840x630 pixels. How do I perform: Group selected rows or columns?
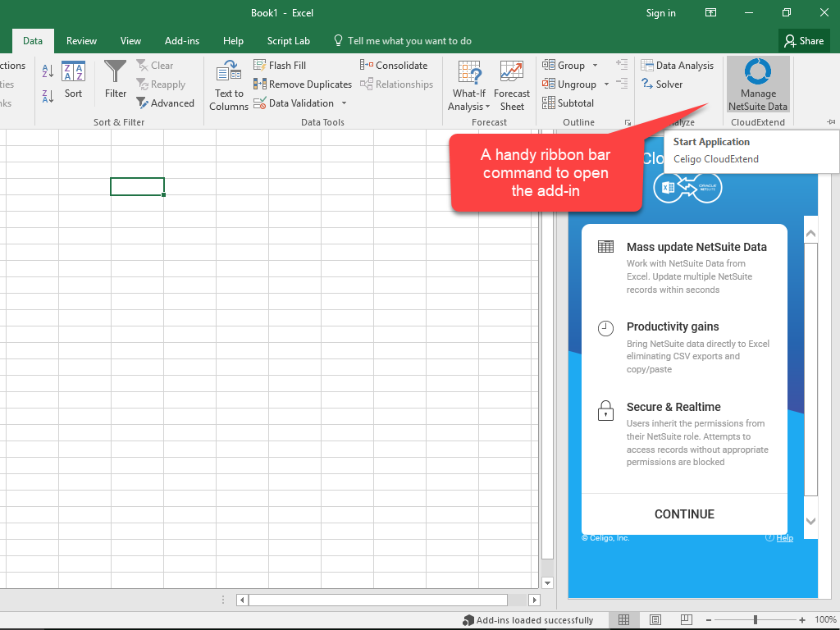[x=564, y=66]
